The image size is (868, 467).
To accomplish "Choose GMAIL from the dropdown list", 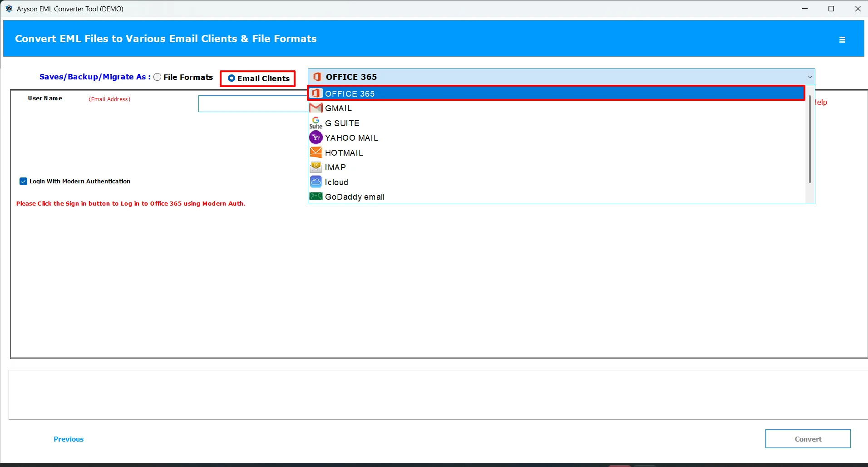I will (557, 108).
